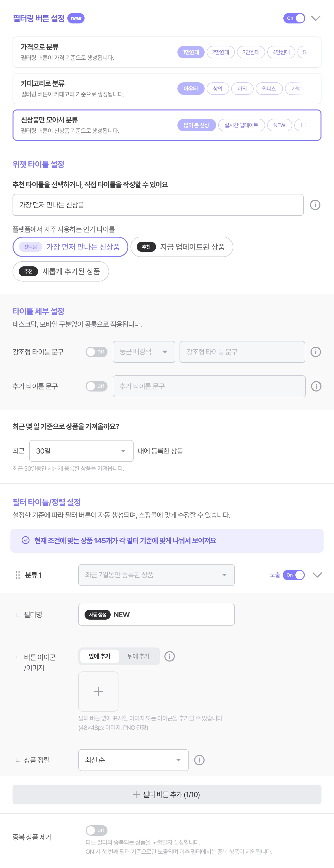Collapse 분류 1 details chevron
Screen dimensions: 334x868
point(317,575)
